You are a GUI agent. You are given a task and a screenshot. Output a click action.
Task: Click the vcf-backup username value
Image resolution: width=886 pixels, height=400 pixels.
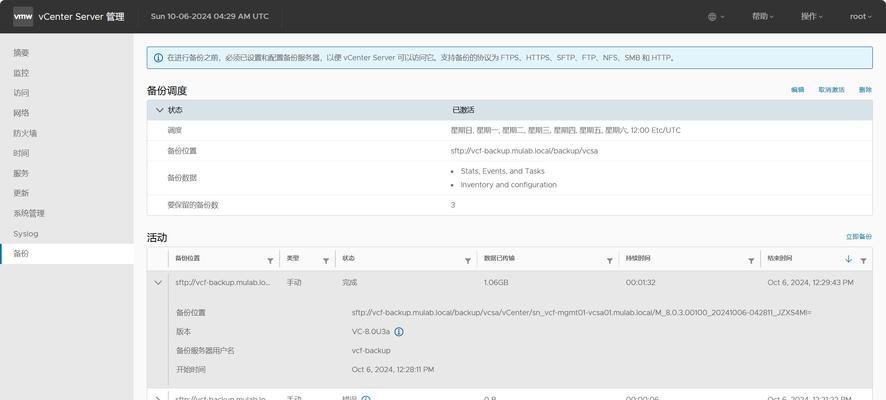pos(371,350)
